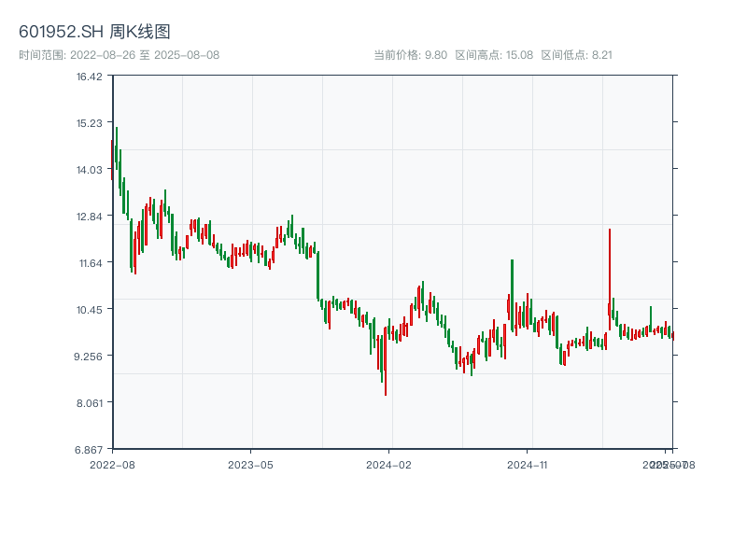Click the 2024-11 x-axis date label
The image size is (747, 560).
click(x=529, y=464)
